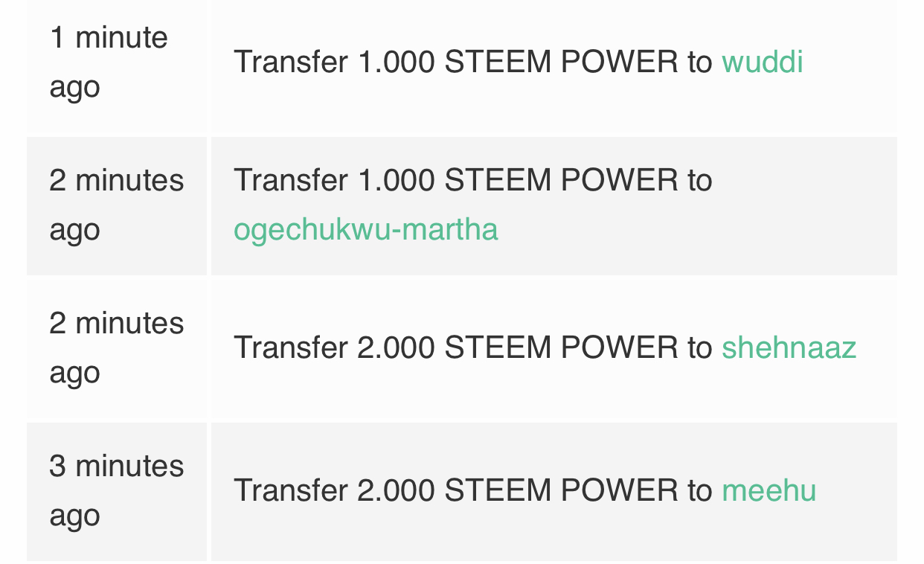Viewport: 924px width, 564px height.
Task: Open the wuddi account link
Action: [x=762, y=62]
